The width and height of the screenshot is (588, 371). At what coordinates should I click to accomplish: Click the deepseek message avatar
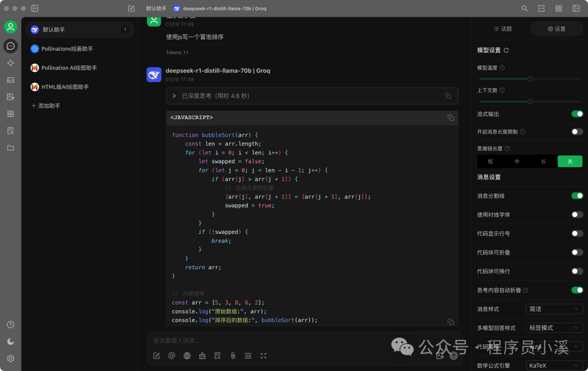154,75
